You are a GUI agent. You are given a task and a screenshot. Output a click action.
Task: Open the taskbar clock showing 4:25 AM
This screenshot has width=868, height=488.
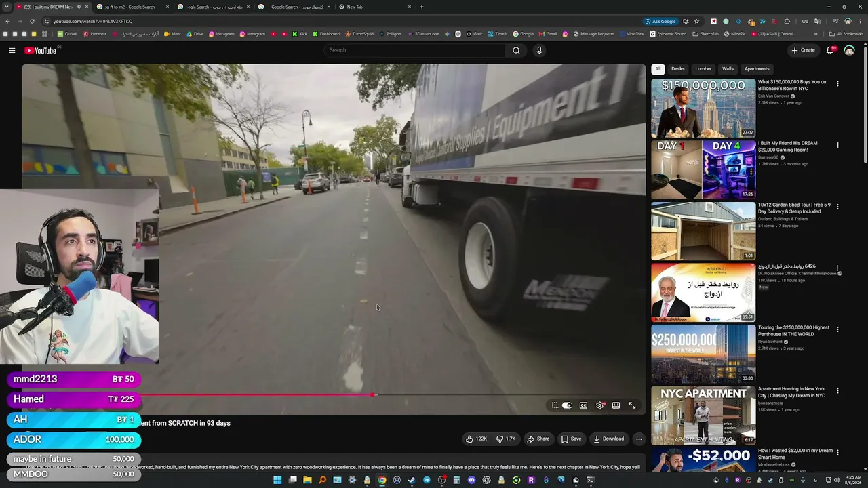point(853,480)
